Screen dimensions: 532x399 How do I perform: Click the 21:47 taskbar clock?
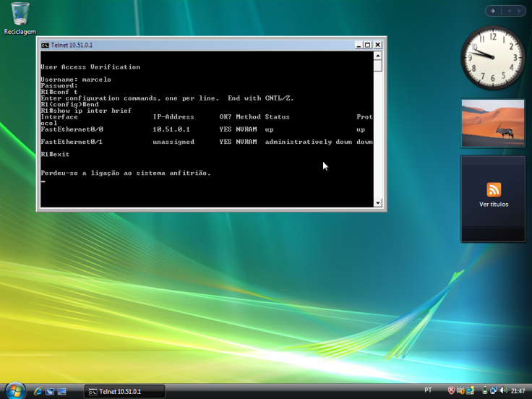[x=518, y=391]
